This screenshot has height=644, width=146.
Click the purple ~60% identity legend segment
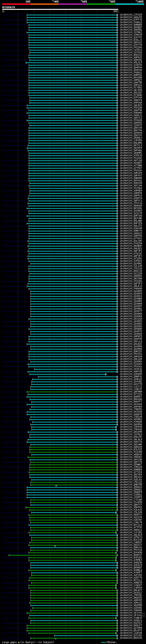coord(73,4)
